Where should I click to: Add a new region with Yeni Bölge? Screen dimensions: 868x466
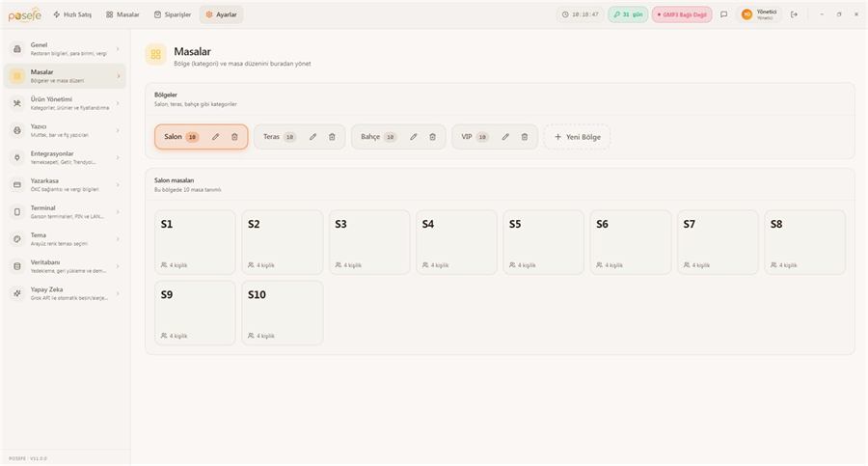click(x=578, y=137)
